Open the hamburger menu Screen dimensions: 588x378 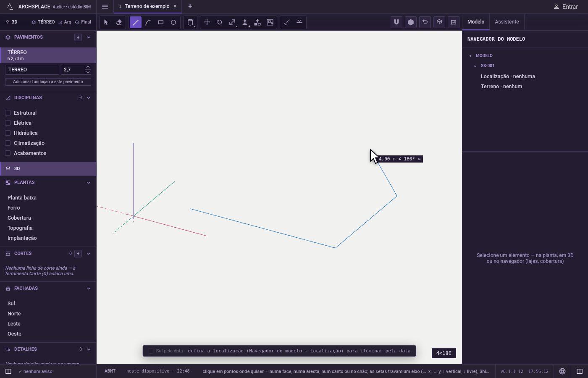click(105, 7)
